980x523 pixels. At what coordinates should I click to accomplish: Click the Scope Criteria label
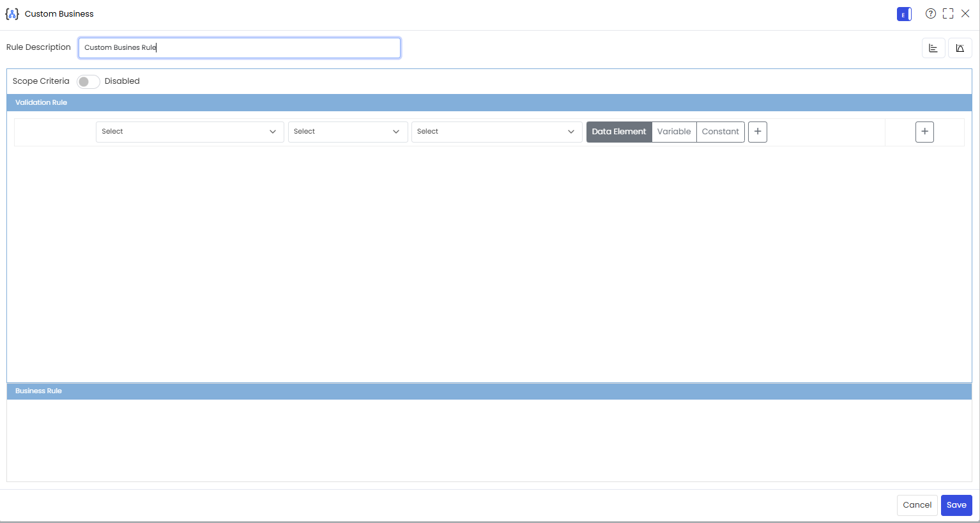(x=41, y=81)
